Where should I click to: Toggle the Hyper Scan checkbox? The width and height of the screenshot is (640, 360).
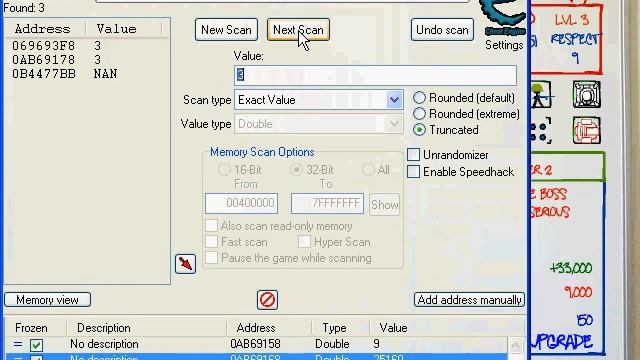(304, 242)
